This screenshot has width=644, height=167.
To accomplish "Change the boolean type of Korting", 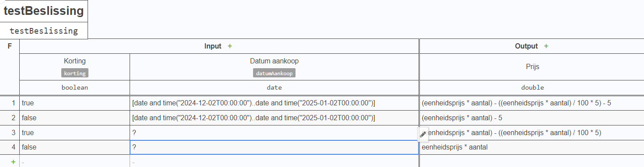I will 75,87.
